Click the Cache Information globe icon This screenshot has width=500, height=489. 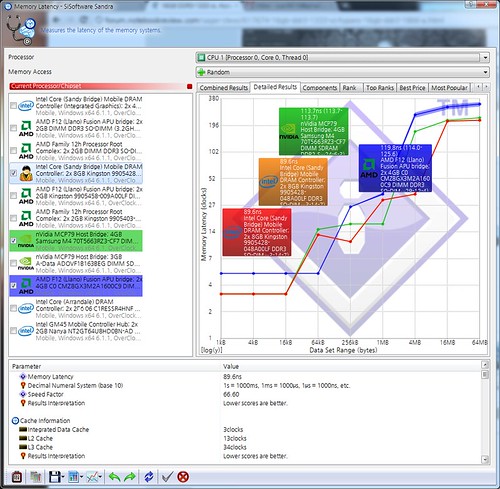click(15, 420)
